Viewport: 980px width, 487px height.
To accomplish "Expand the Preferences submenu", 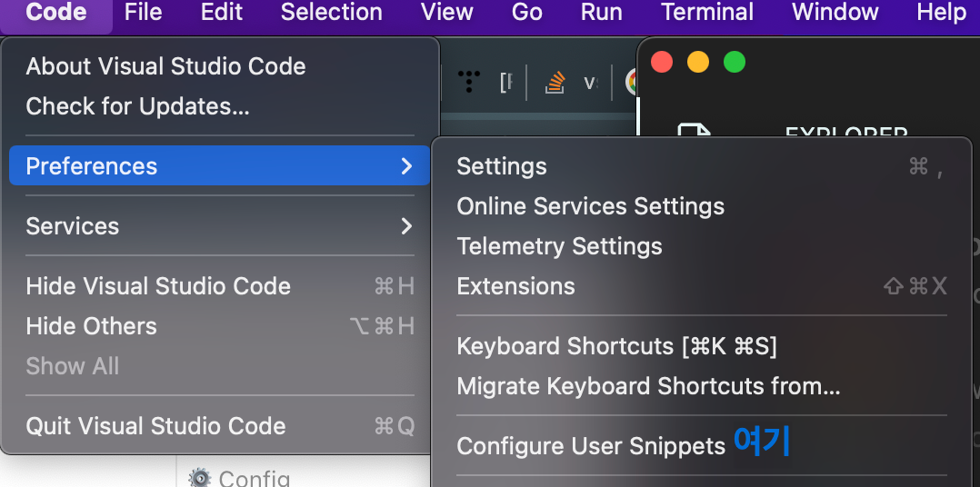I will coord(219,165).
